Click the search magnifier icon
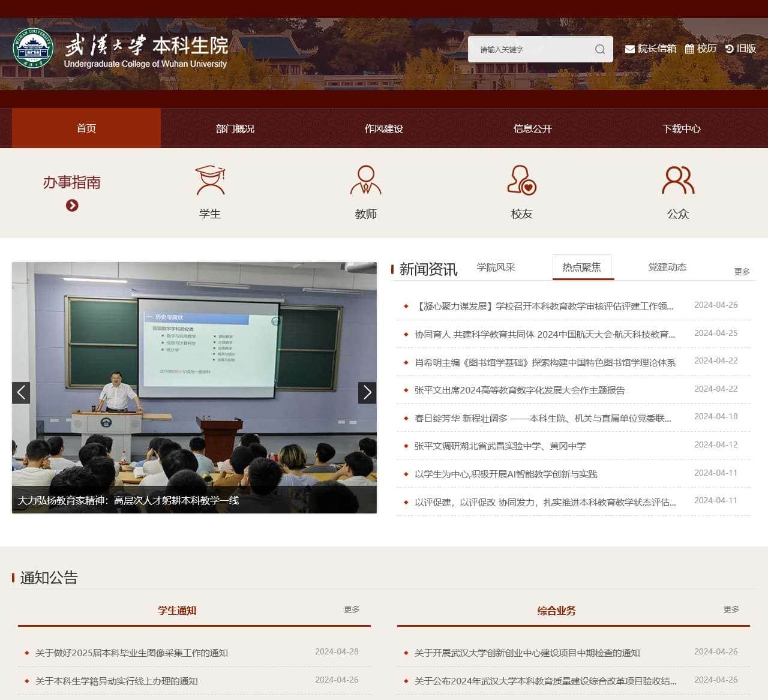Screen dimensions: 768x700 point(600,49)
